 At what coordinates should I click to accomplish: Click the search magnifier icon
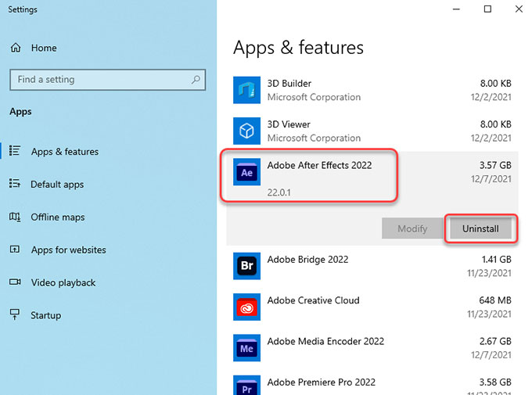coord(196,80)
